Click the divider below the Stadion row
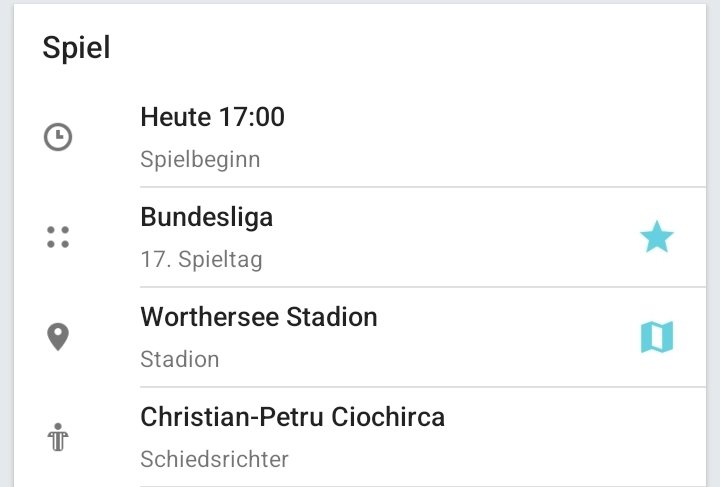This screenshot has height=487, width=720. 423,387
